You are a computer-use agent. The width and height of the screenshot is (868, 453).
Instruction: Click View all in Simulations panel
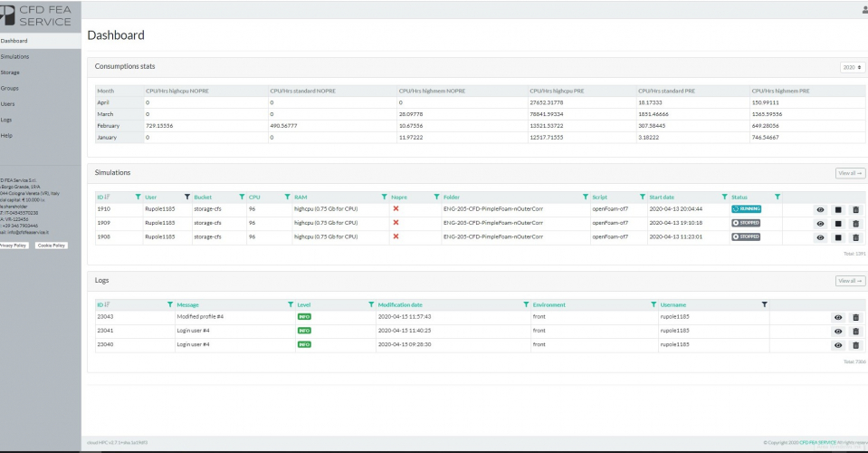850,173
